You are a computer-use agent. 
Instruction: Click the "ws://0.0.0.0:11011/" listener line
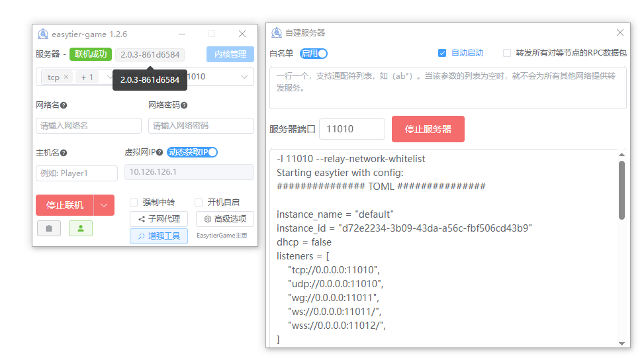point(335,312)
